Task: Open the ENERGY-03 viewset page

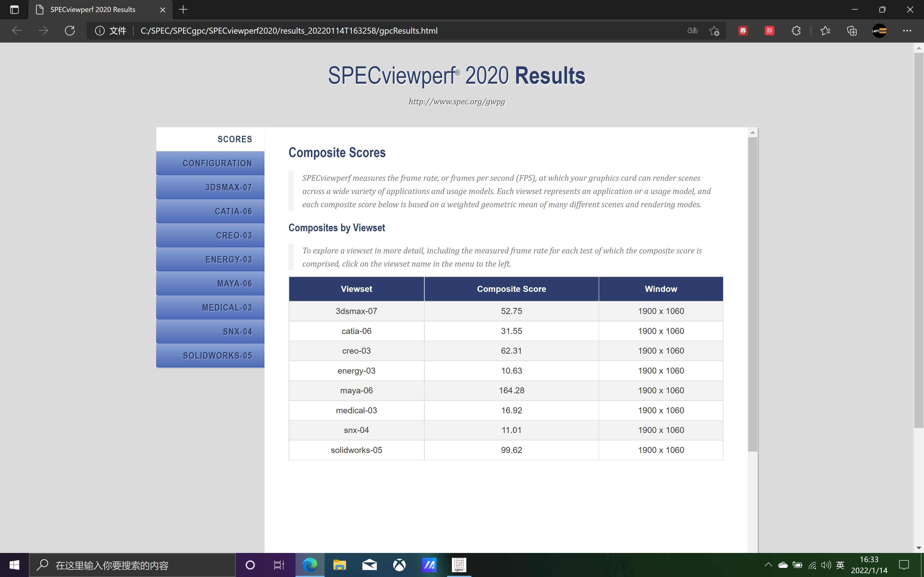Action: (x=210, y=259)
